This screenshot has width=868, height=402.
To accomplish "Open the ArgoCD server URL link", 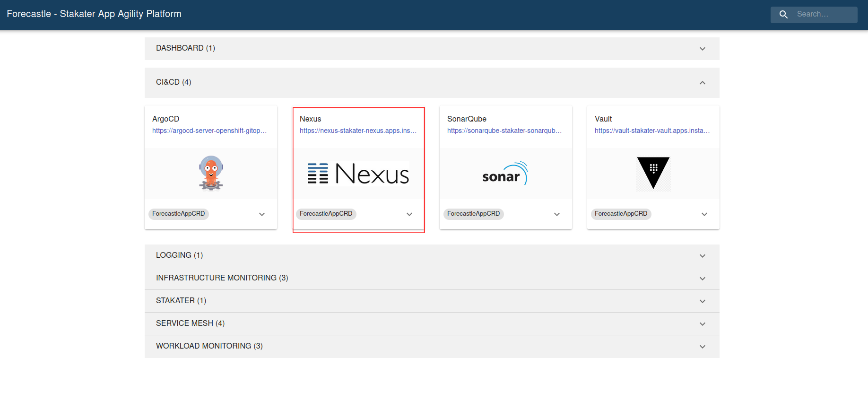I will 209,131.
